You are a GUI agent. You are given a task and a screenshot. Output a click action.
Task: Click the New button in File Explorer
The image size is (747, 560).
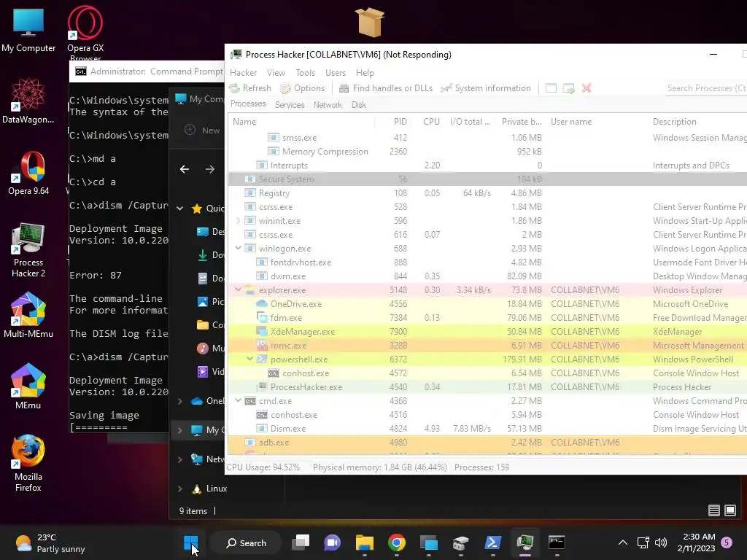coord(203,130)
